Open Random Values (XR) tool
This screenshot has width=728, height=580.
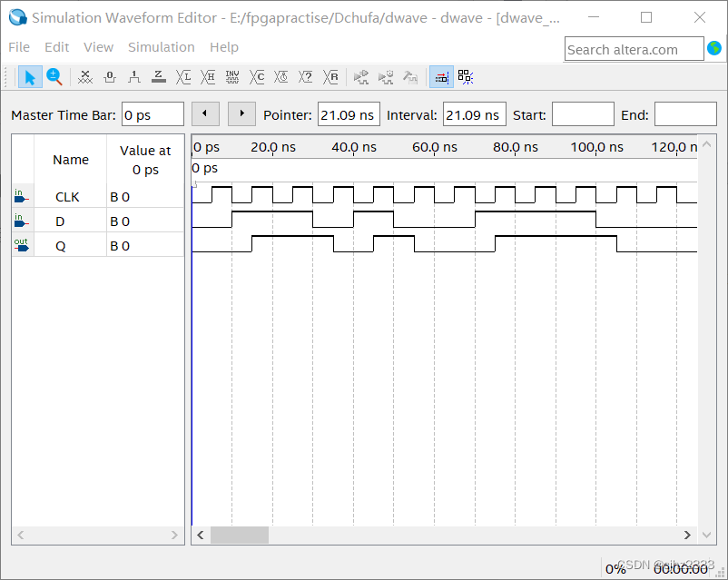point(330,77)
